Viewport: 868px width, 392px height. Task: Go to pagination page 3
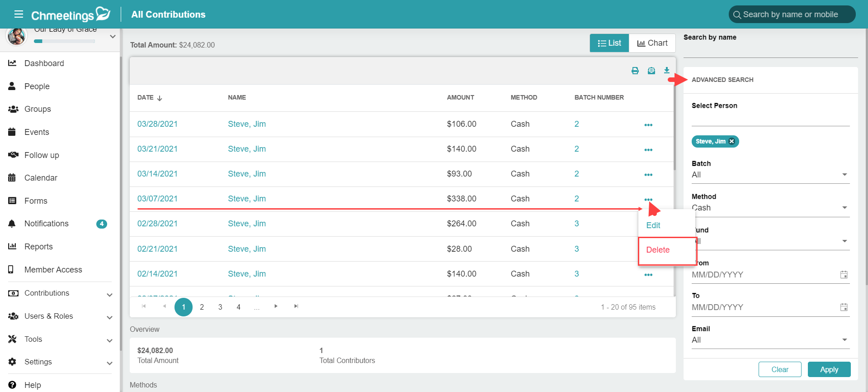[220, 307]
